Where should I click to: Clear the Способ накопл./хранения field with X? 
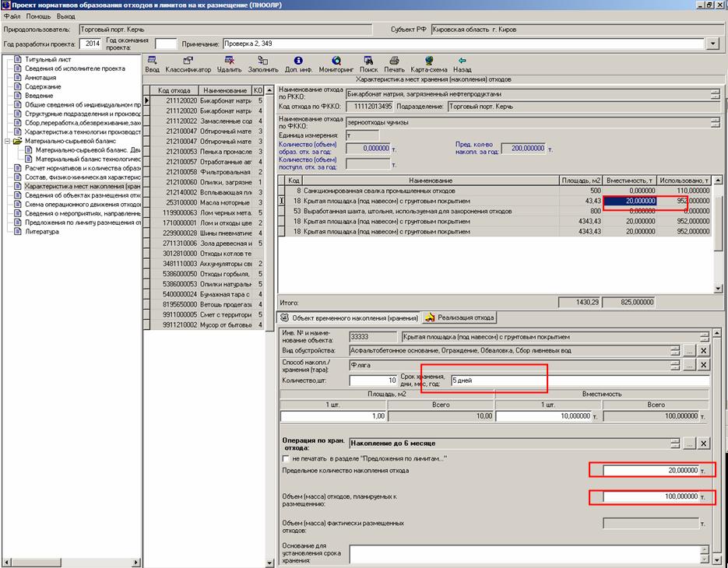(703, 366)
